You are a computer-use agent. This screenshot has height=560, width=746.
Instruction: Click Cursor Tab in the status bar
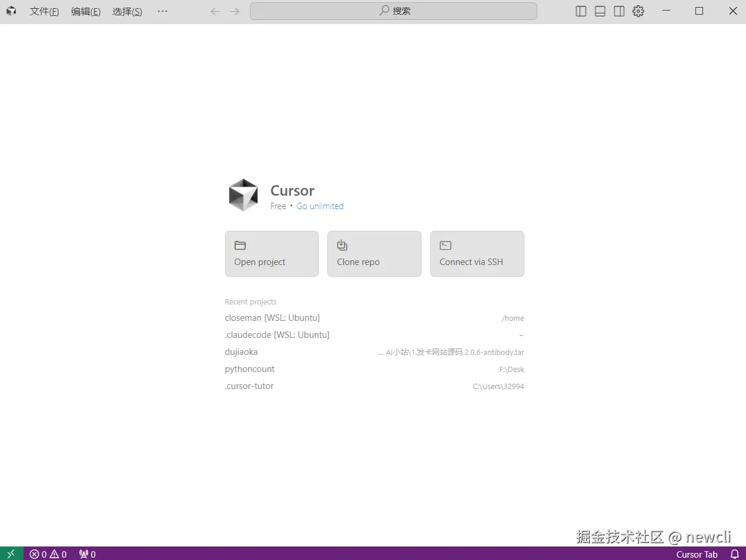(697, 554)
